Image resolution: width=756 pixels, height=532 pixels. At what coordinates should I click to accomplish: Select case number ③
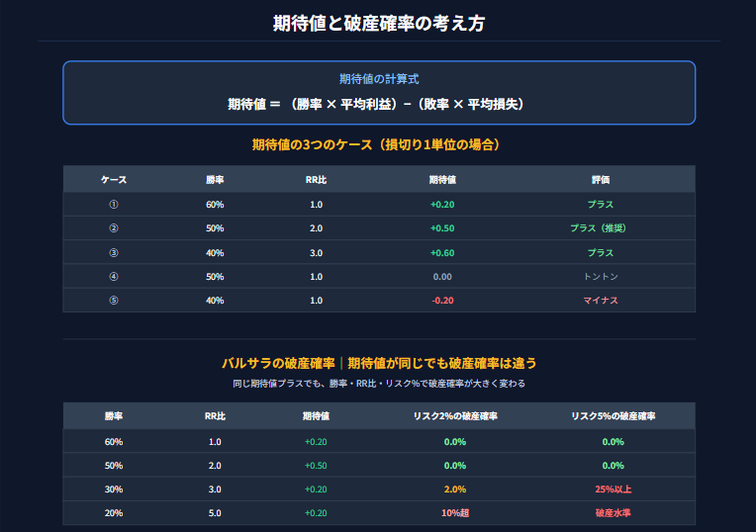(114, 252)
